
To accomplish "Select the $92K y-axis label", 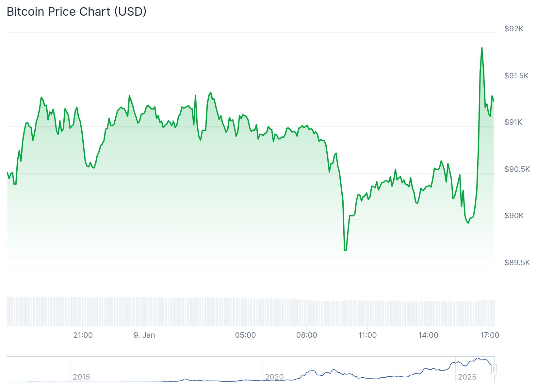I will (x=514, y=29).
